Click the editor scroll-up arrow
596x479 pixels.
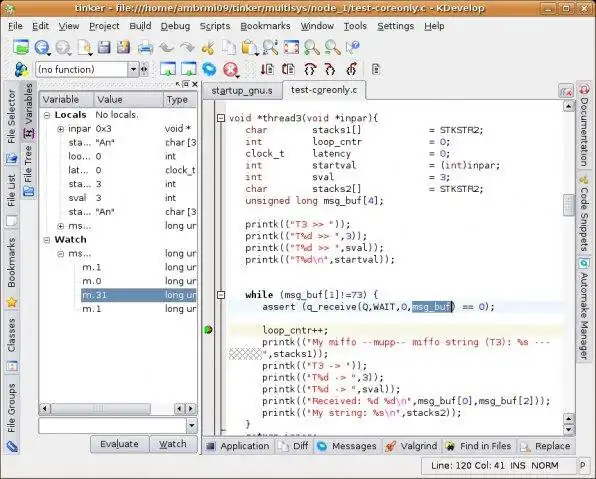(x=569, y=106)
